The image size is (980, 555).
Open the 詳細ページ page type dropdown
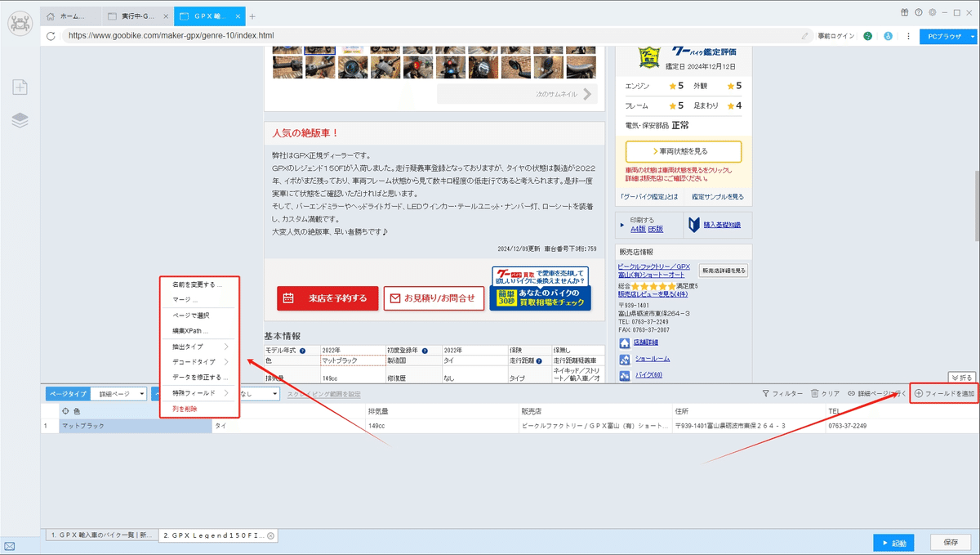(118, 394)
